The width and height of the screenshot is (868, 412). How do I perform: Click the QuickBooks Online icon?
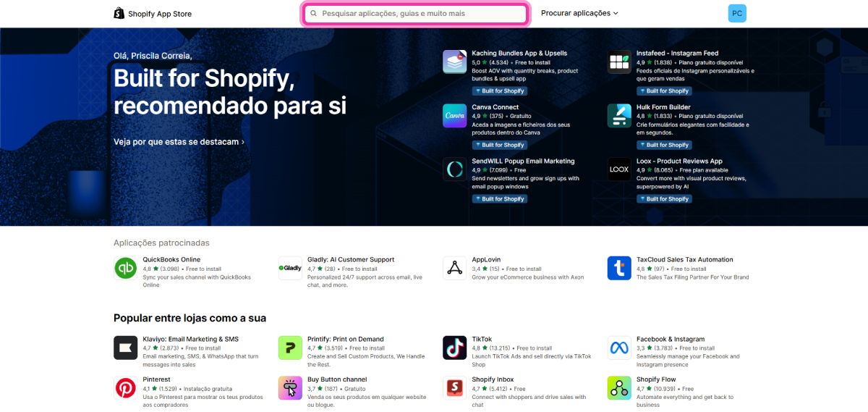pos(126,268)
